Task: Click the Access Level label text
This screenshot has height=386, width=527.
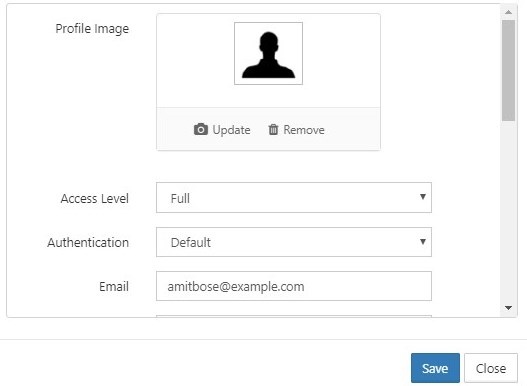Action: 95,198
